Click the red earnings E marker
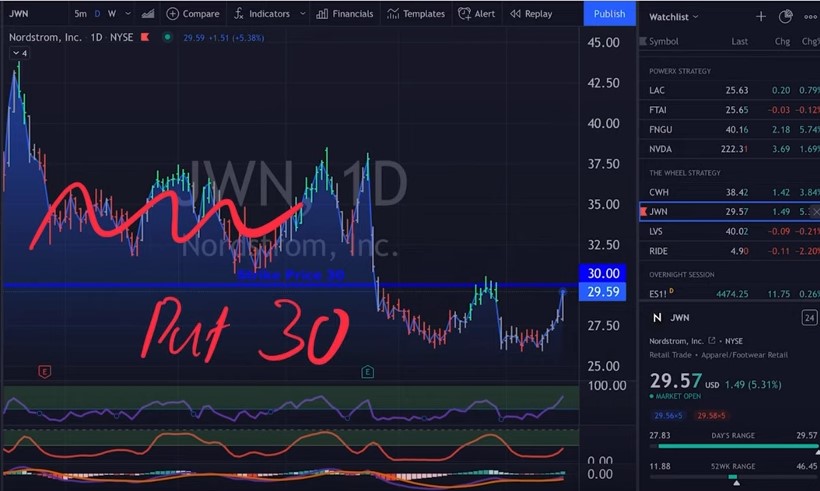Image resolution: width=820 pixels, height=491 pixels. click(x=44, y=372)
